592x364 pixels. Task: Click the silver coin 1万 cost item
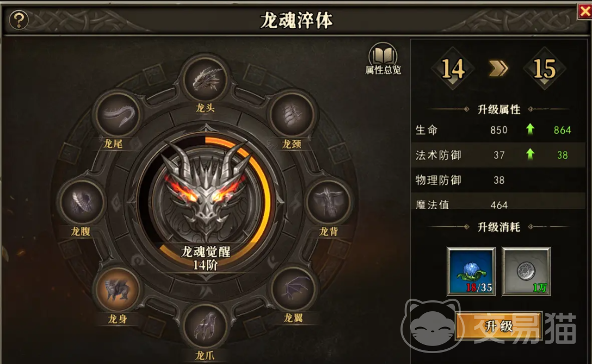[526, 271]
